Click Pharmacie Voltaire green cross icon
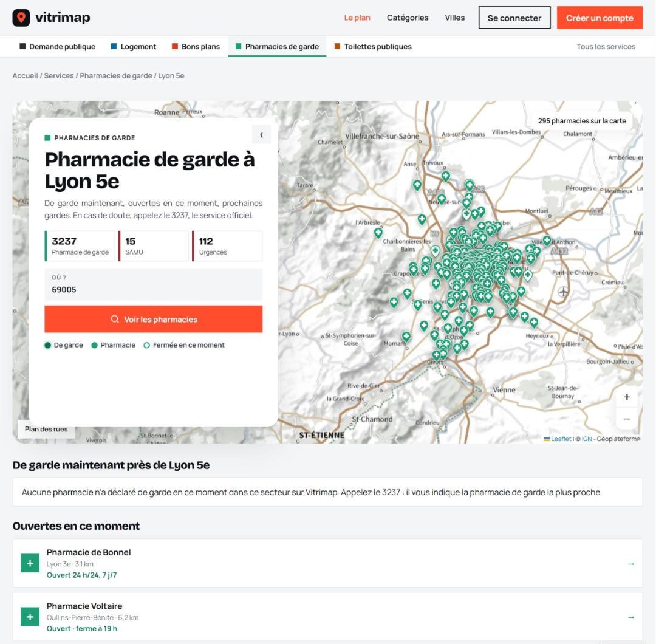Image resolution: width=656 pixels, height=644 pixels. [x=30, y=617]
